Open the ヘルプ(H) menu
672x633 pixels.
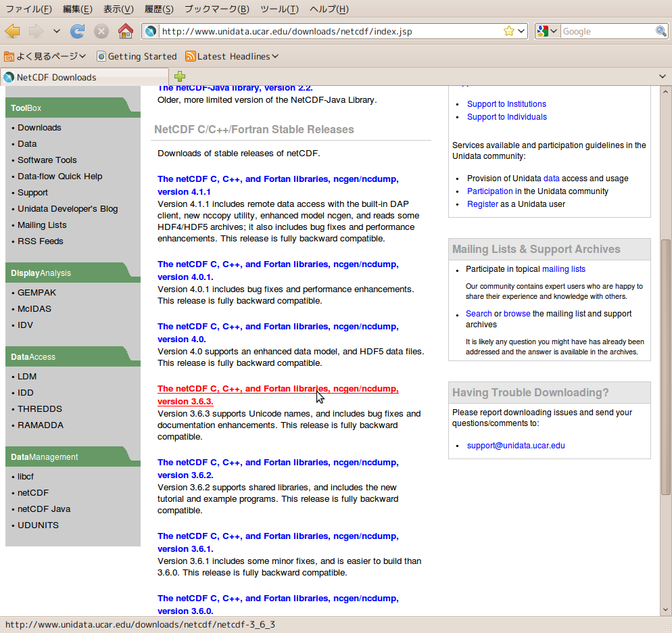click(x=329, y=9)
